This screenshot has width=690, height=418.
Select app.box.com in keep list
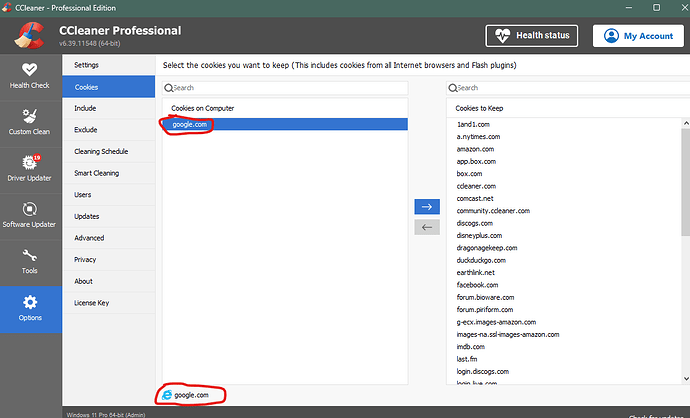click(x=476, y=161)
